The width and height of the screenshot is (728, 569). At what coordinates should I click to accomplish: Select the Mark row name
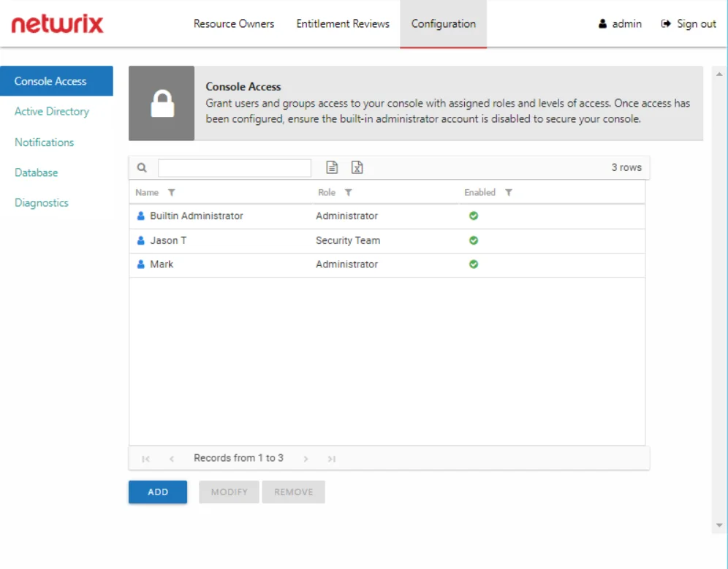(x=162, y=264)
